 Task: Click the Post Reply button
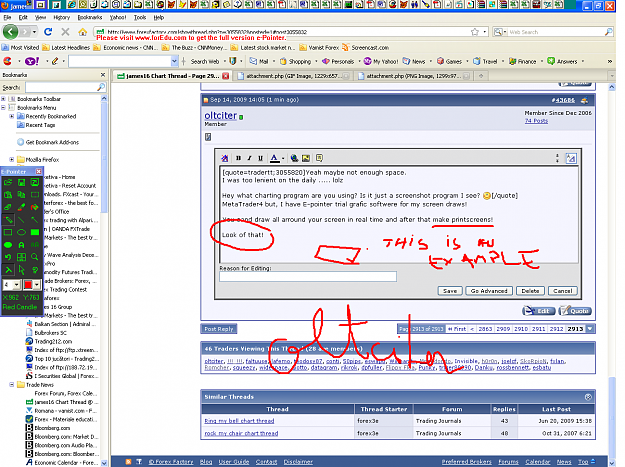tap(218, 329)
